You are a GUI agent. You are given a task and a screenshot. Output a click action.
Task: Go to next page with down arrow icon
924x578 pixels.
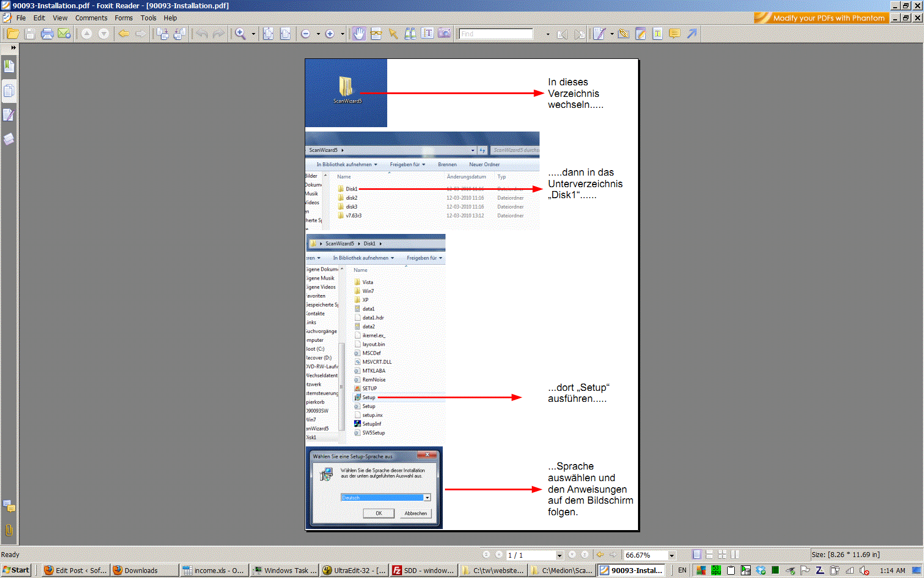tap(103, 34)
